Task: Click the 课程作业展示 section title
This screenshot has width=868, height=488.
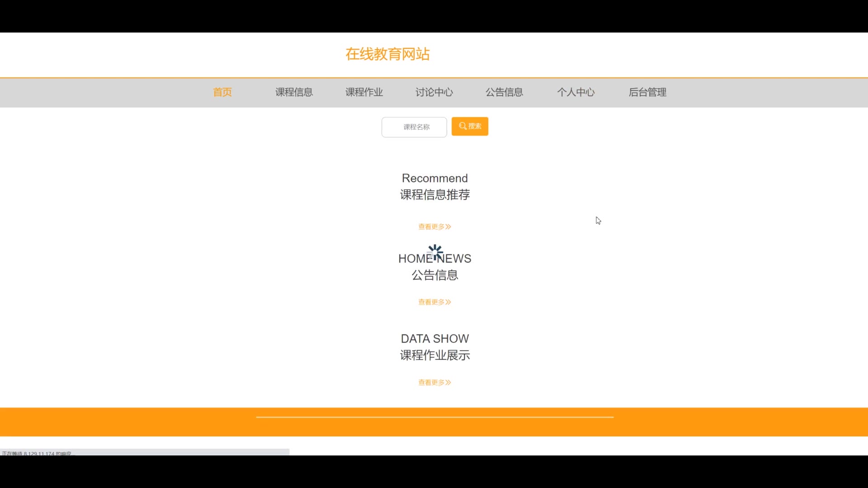Action: click(434, 356)
